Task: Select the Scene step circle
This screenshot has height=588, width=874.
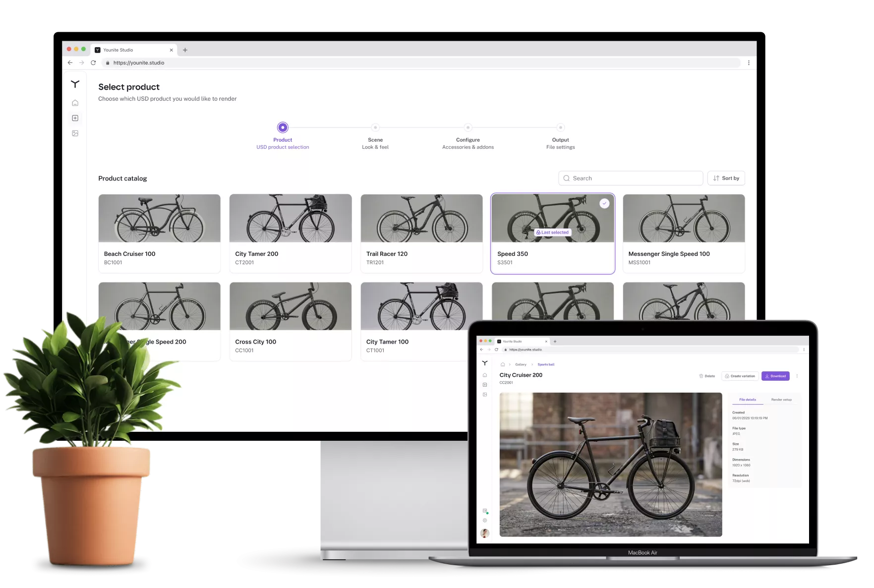Action: pyautogui.click(x=375, y=127)
